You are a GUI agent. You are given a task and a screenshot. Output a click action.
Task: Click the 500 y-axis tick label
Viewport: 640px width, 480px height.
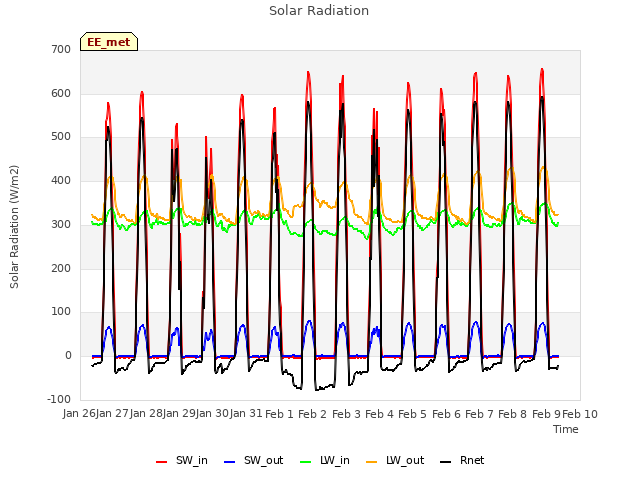coord(61,137)
